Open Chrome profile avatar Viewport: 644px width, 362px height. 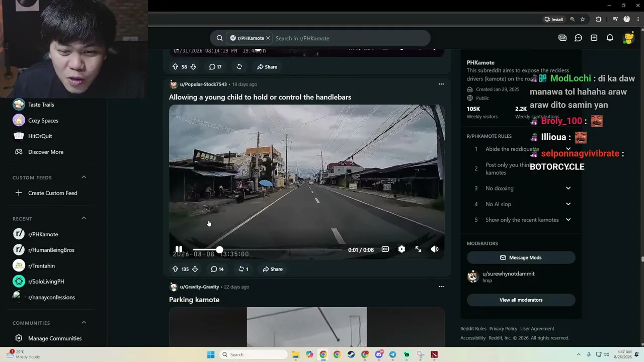pos(626,19)
